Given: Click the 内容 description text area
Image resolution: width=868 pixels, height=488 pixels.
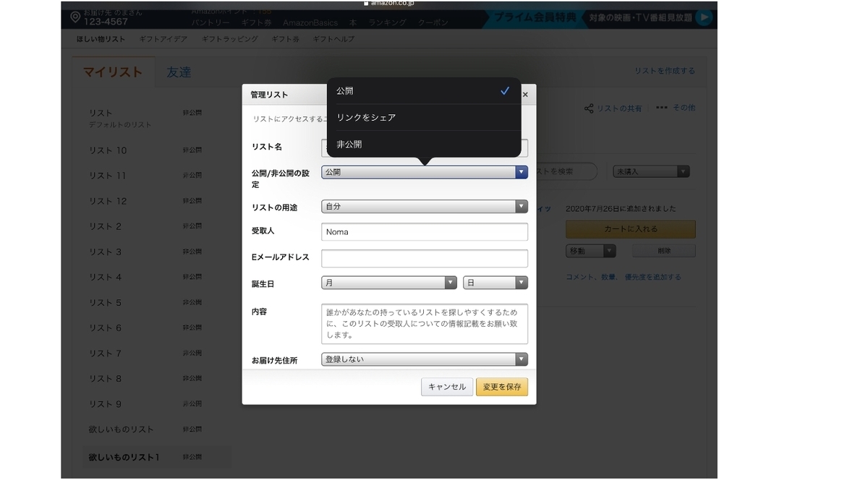Looking at the screenshot, I should tap(425, 324).
